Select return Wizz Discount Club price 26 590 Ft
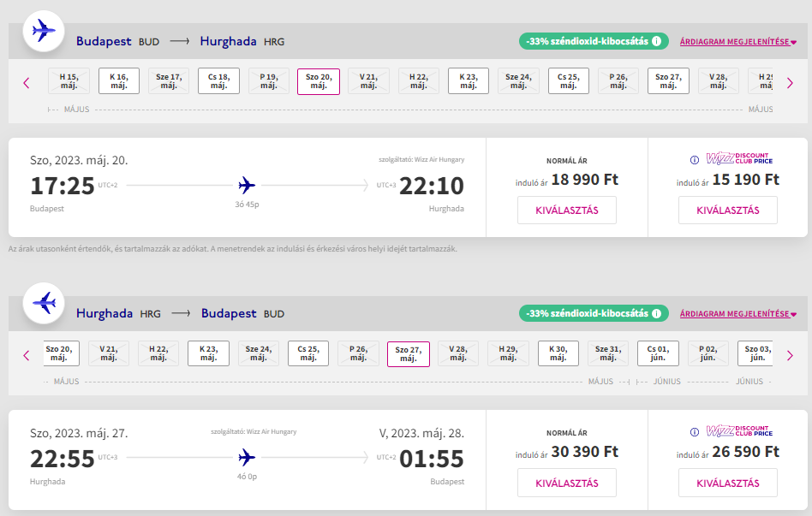 point(727,483)
